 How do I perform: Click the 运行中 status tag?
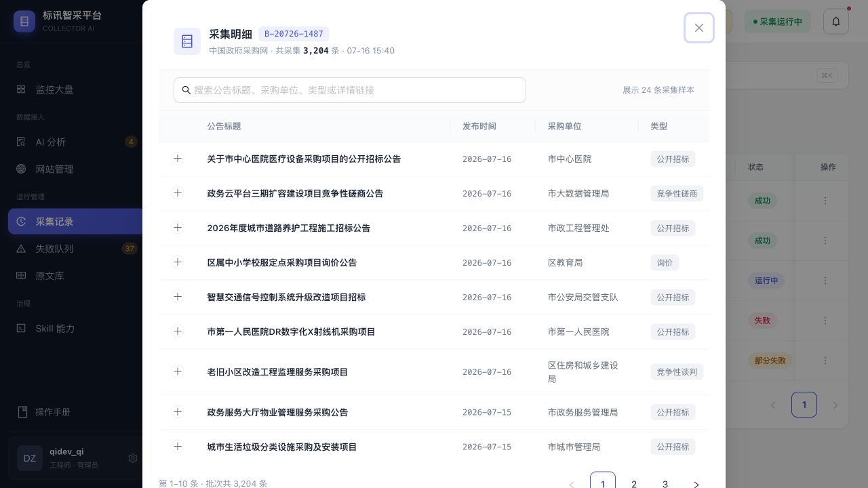click(766, 281)
